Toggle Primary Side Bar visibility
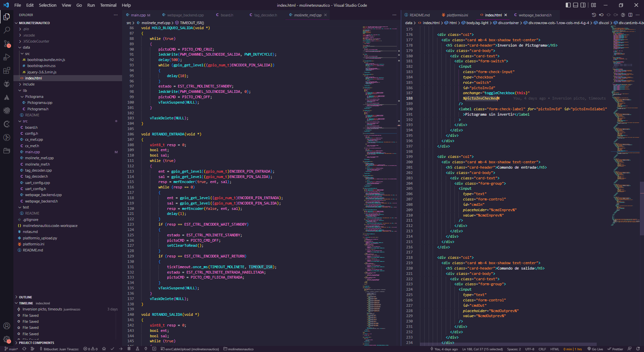Screen dimensions: 644x352 coord(568,5)
